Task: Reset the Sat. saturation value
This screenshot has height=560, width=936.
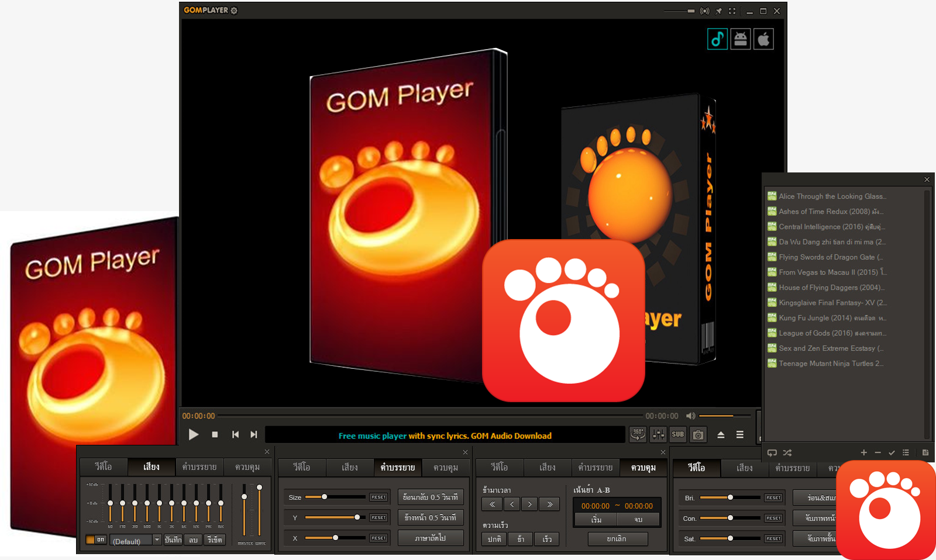Action: (773, 539)
